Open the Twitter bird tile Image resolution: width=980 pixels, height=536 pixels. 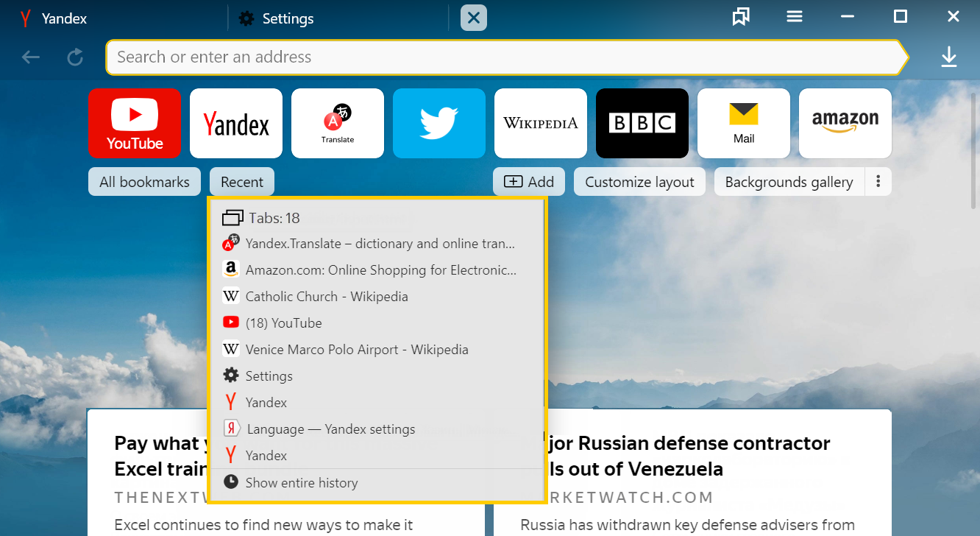[x=439, y=123]
